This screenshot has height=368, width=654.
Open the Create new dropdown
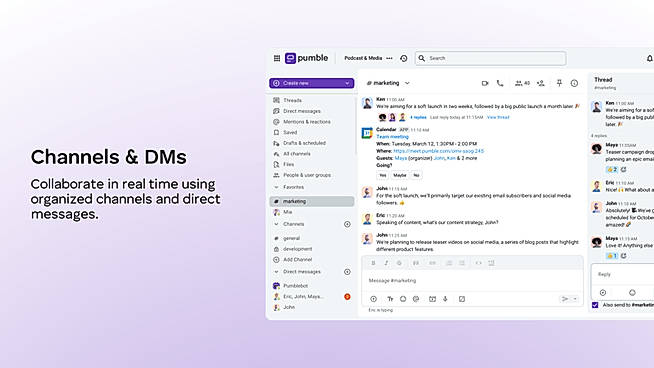[x=347, y=83]
